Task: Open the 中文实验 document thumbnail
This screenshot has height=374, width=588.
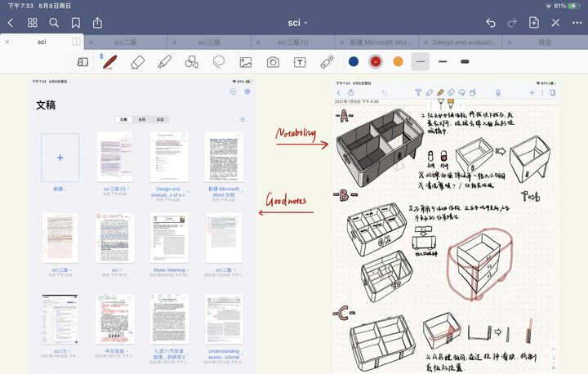Action: coord(115,319)
